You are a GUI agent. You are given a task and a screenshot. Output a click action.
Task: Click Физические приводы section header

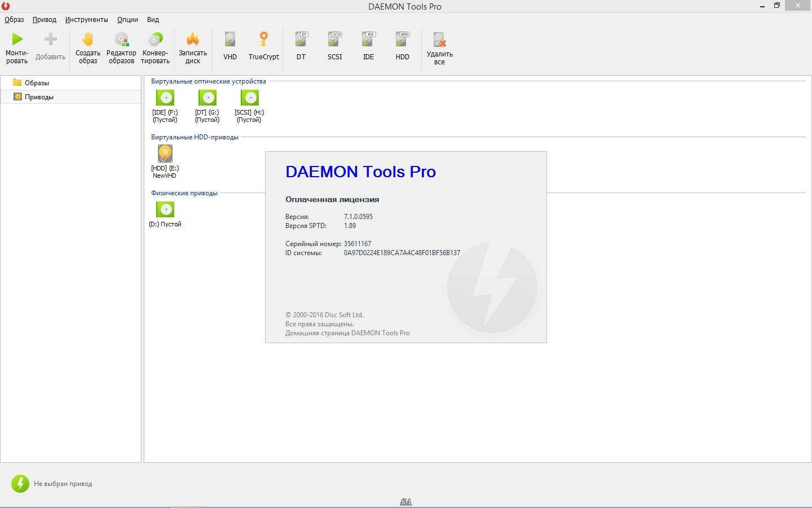184,193
